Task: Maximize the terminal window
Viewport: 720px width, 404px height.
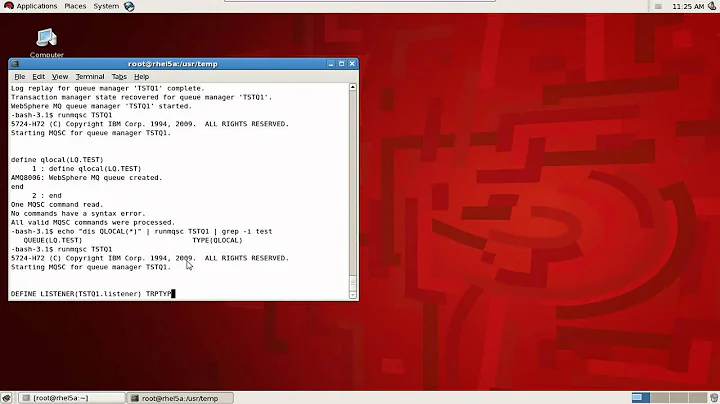Action: pyautogui.click(x=342, y=64)
